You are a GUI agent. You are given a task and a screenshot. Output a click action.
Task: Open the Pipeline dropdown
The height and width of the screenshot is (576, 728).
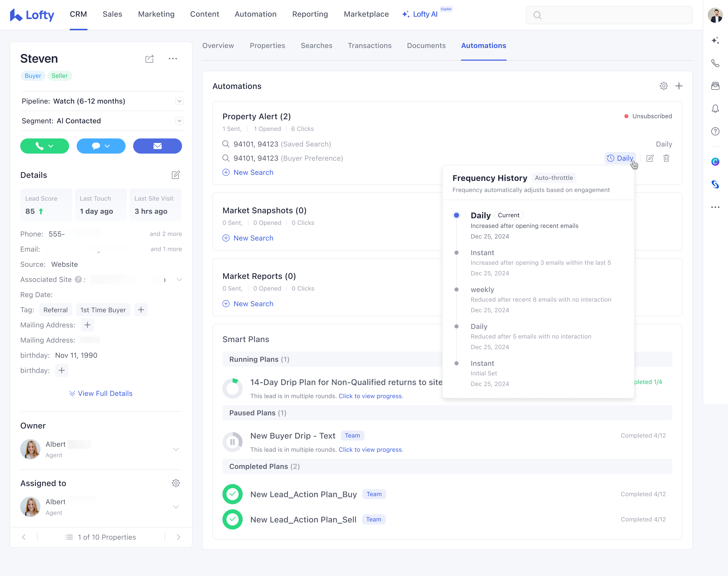[x=179, y=101]
